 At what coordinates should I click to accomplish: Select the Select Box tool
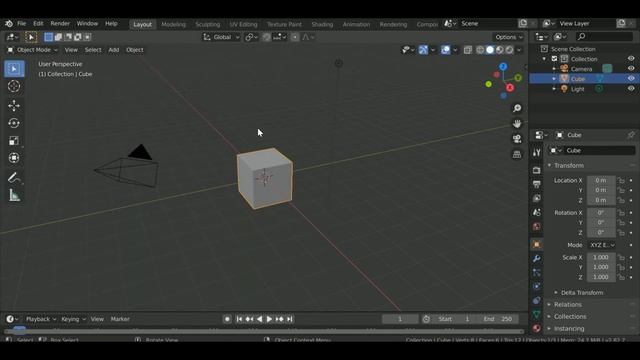14,69
